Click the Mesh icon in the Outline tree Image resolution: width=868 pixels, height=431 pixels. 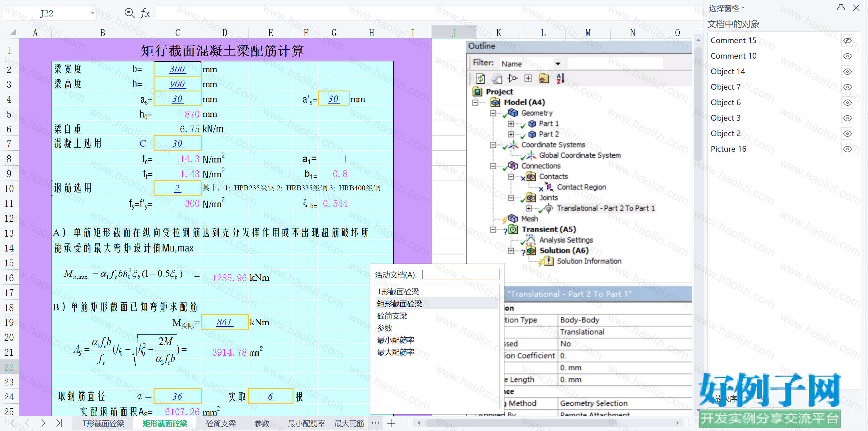(x=513, y=218)
